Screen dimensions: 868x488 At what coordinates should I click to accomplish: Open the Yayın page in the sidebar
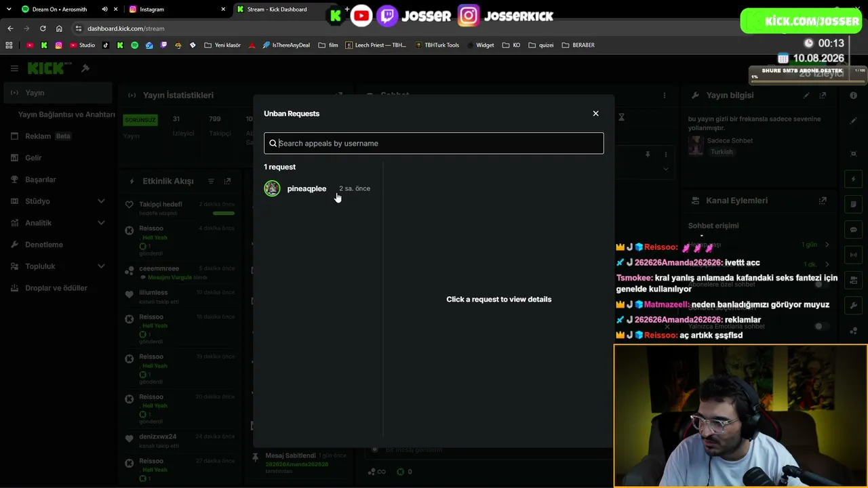pyautogui.click(x=58, y=93)
